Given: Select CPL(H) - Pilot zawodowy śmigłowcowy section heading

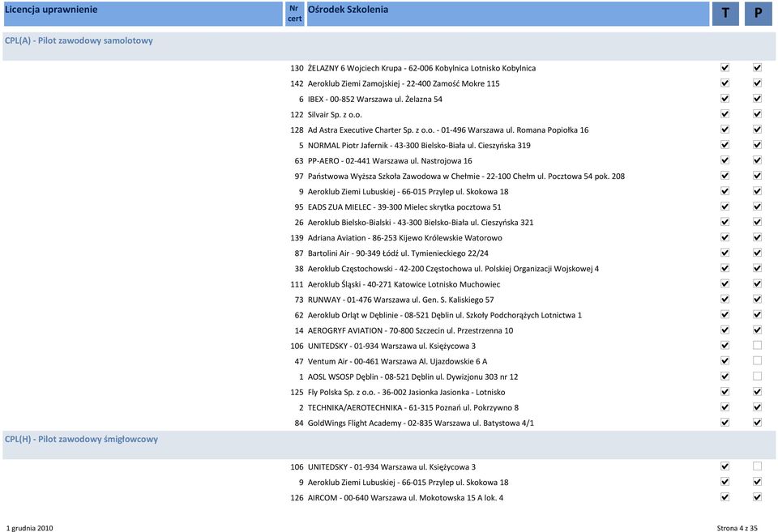Looking at the screenshot, I should click(x=81, y=439).
